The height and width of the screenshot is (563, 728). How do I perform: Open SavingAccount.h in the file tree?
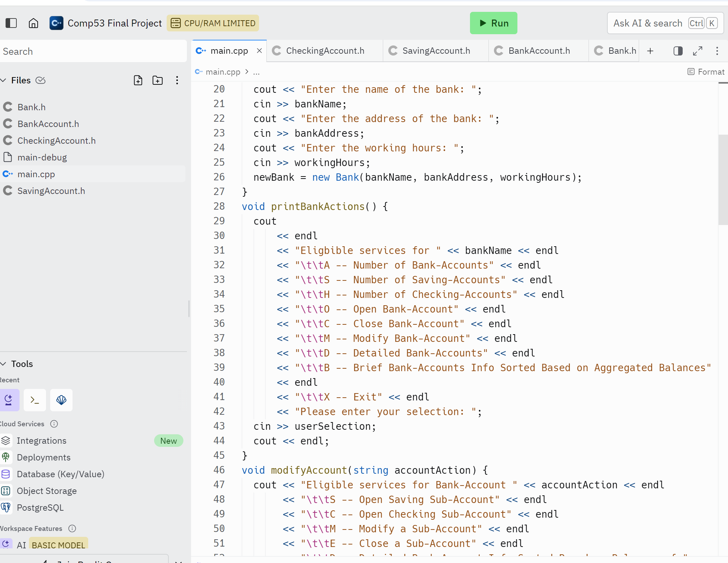pos(51,191)
